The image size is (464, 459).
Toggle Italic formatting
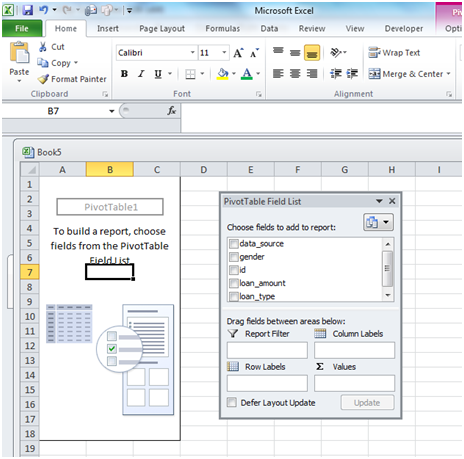[x=141, y=74]
